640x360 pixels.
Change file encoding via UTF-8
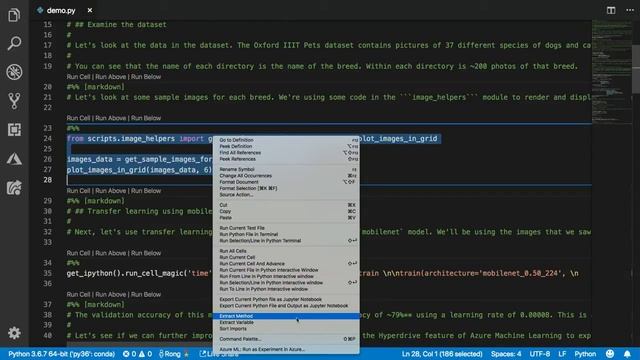[x=540, y=354]
